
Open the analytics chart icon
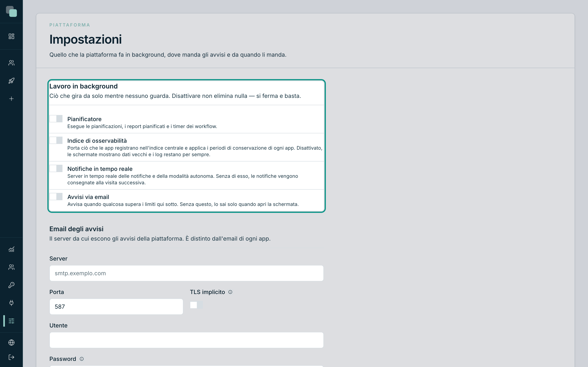11,249
